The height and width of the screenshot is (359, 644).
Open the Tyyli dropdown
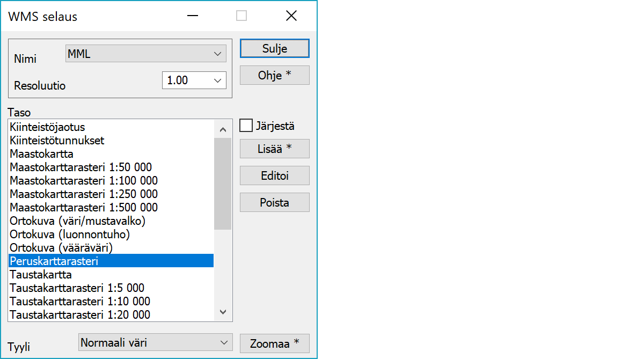click(x=156, y=342)
